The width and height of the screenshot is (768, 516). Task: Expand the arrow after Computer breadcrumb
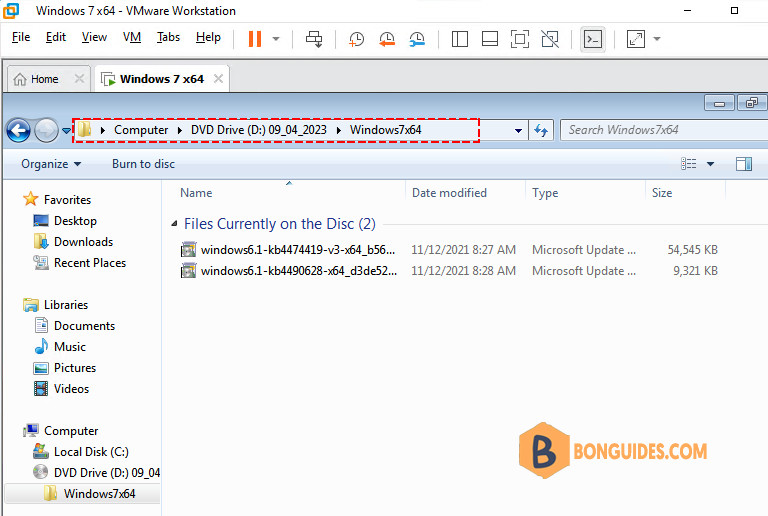coord(180,130)
